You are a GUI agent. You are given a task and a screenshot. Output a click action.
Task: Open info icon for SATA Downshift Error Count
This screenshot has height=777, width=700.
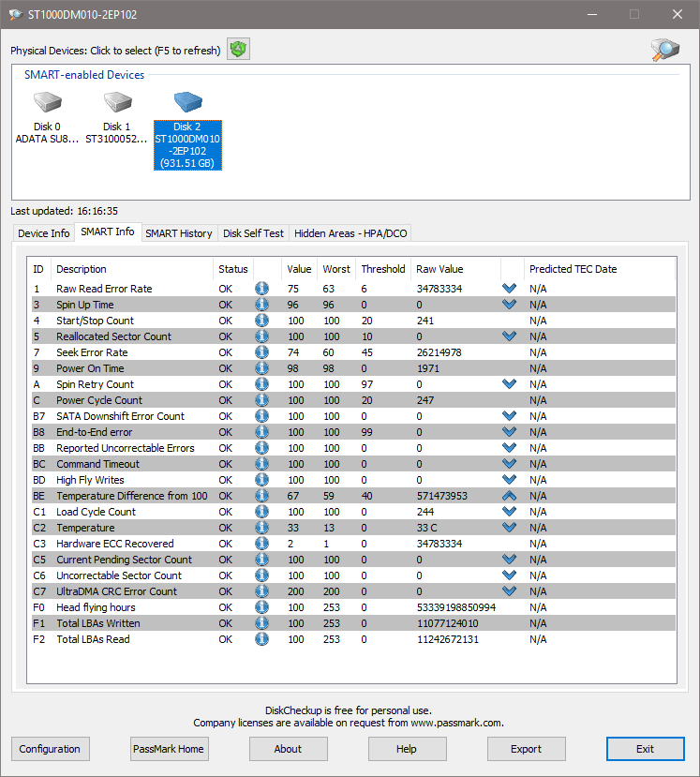point(262,416)
